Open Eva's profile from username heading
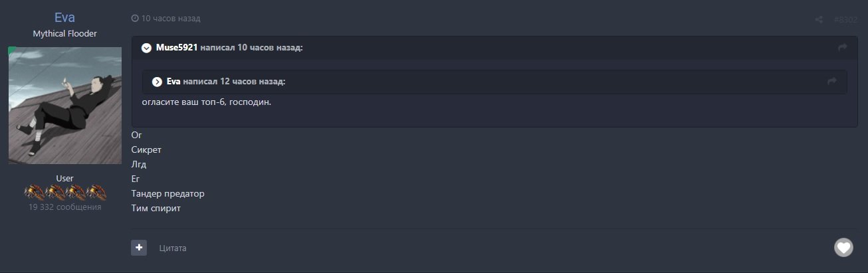The height and width of the screenshot is (273, 868). pyautogui.click(x=64, y=18)
